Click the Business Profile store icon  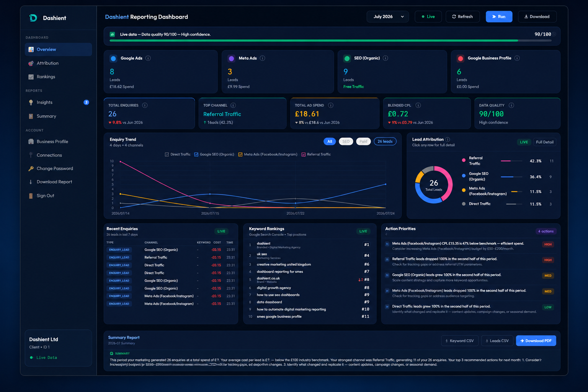(x=31, y=142)
